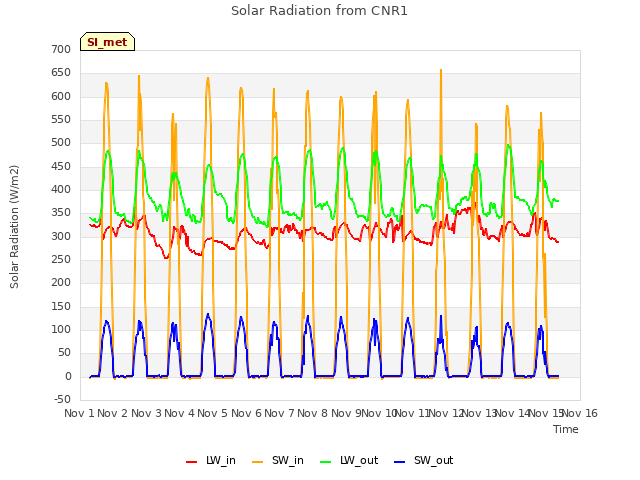Click the Nov 3 x-axis tick label

146,413
